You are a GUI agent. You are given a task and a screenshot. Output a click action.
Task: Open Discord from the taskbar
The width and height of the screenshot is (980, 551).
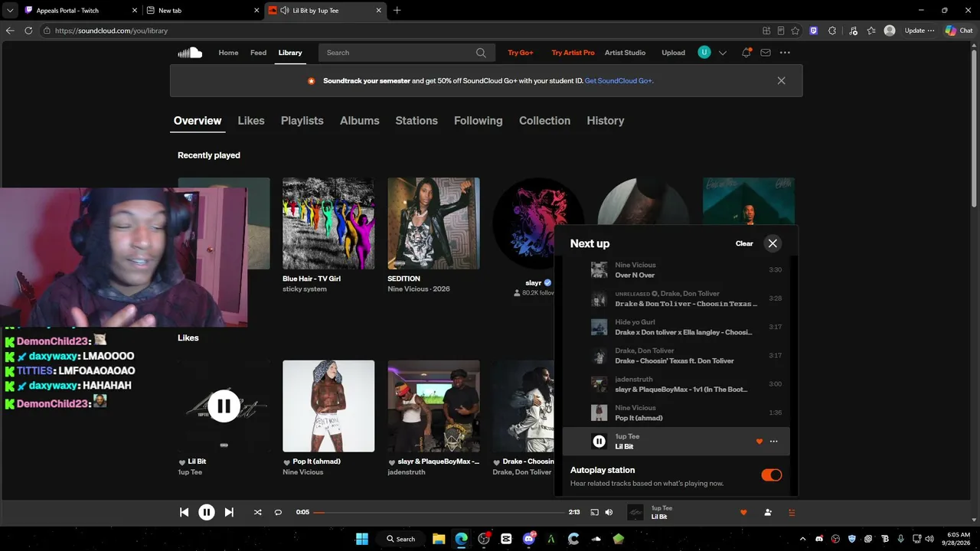pos(528,539)
